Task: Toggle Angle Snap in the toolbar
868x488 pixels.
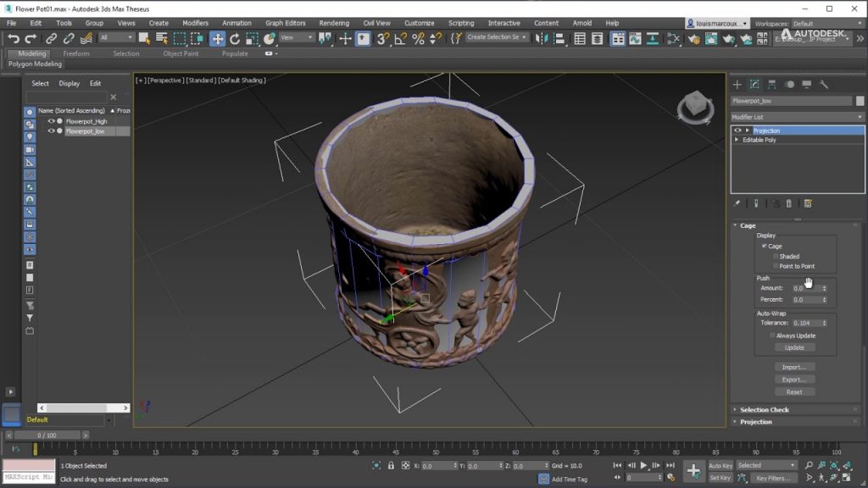Action: 400,39
